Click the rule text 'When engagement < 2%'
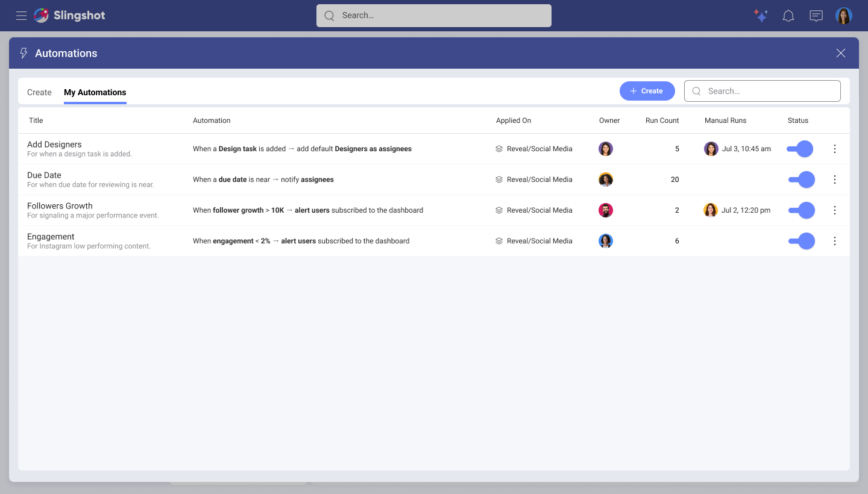 231,241
